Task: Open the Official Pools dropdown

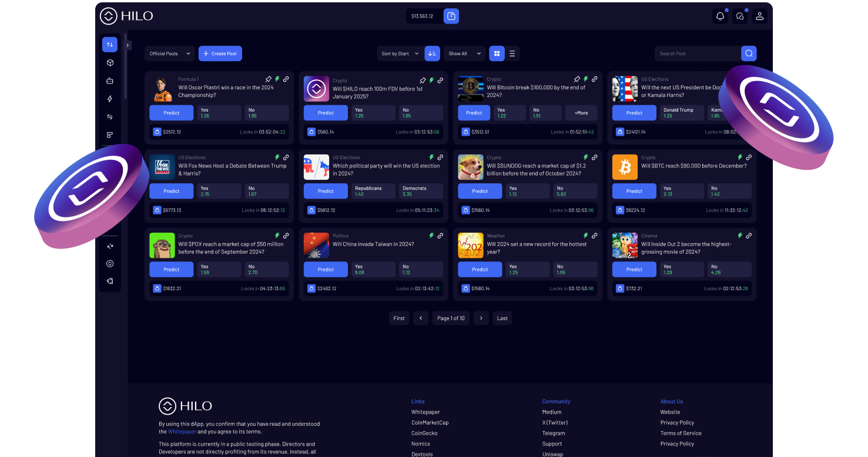Action: point(170,53)
